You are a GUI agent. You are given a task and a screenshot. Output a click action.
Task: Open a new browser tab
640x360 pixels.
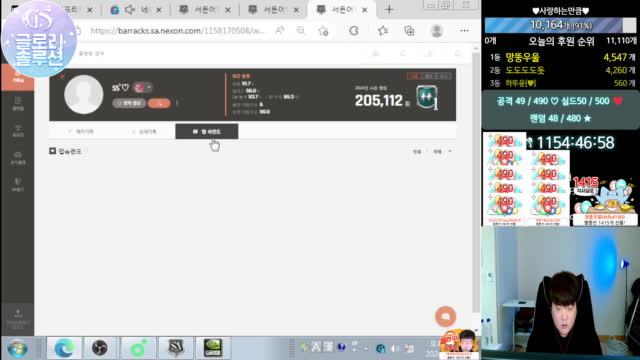click(x=389, y=9)
